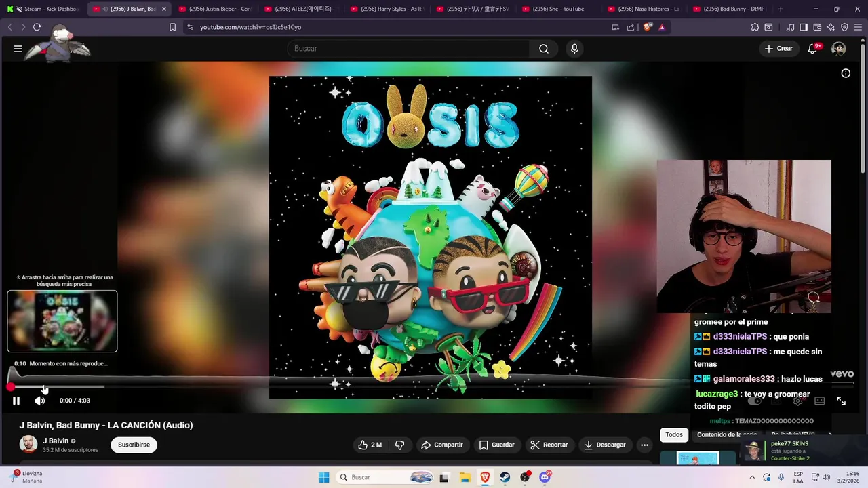Expand more filter chips with right arrow
868x488 pixels.
pyautogui.click(x=831, y=434)
